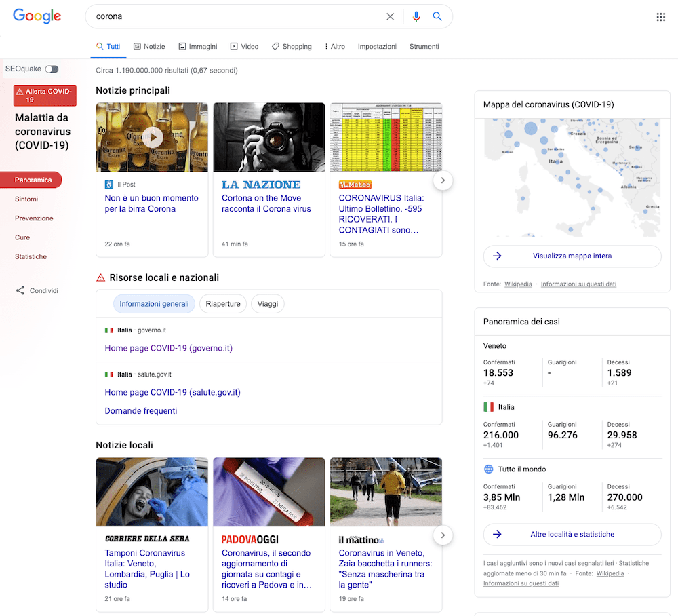
Task: Switch to the Video tab
Action: pos(244,47)
